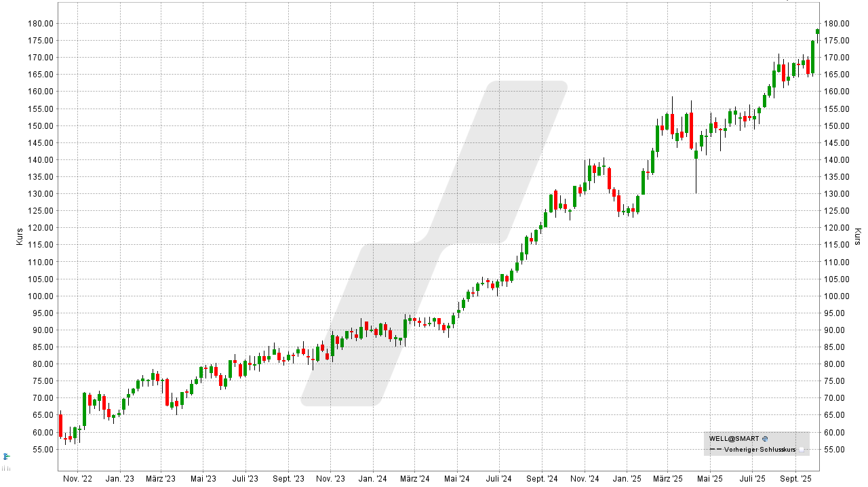Click the WELL@SMART legend label

734,438
